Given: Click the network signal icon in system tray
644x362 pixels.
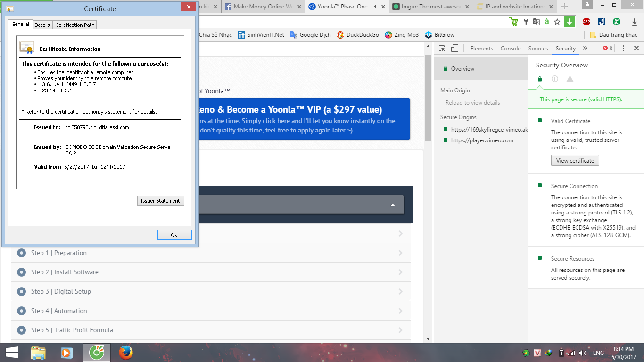Looking at the screenshot, I should 571,353.
